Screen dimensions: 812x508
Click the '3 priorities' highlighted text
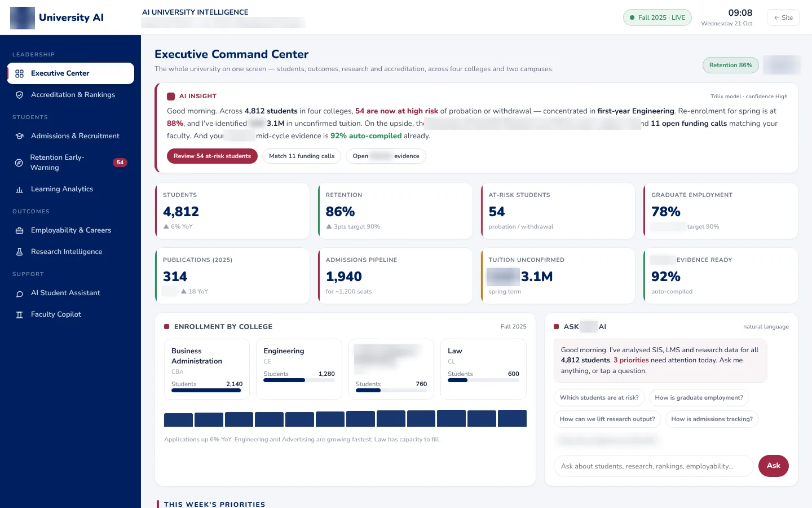tap(631, 360)
